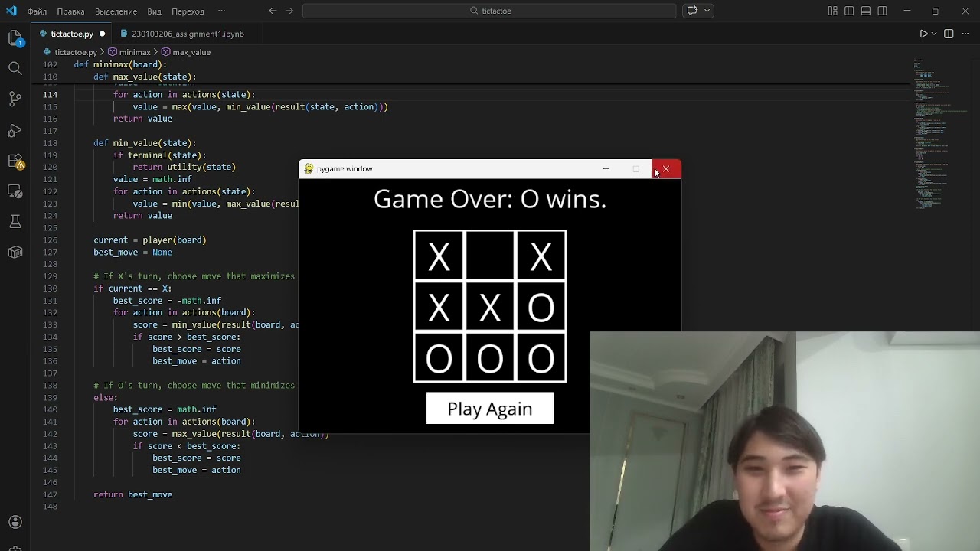Click the pygame window snake icon
This screenshot has width=980, height=551.
tap(309, 168)
